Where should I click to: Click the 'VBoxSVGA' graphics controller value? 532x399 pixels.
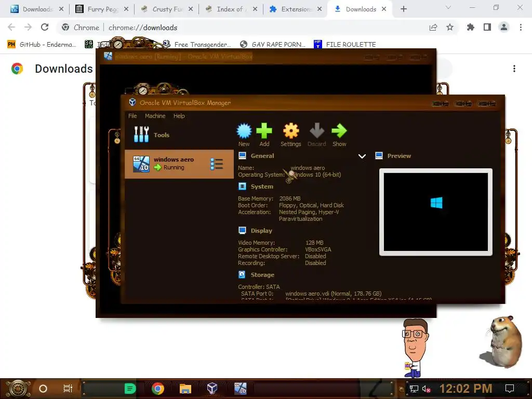point(318,249)
